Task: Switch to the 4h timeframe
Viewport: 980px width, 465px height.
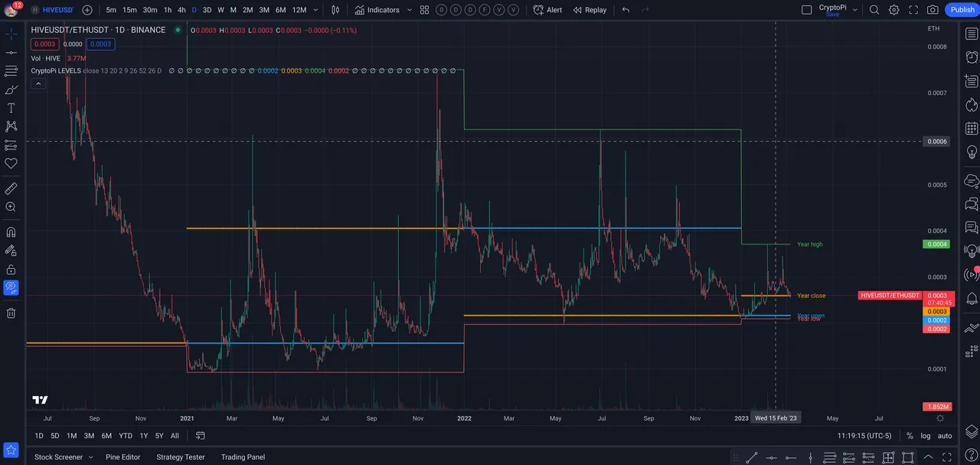Action: click(181, 10)
